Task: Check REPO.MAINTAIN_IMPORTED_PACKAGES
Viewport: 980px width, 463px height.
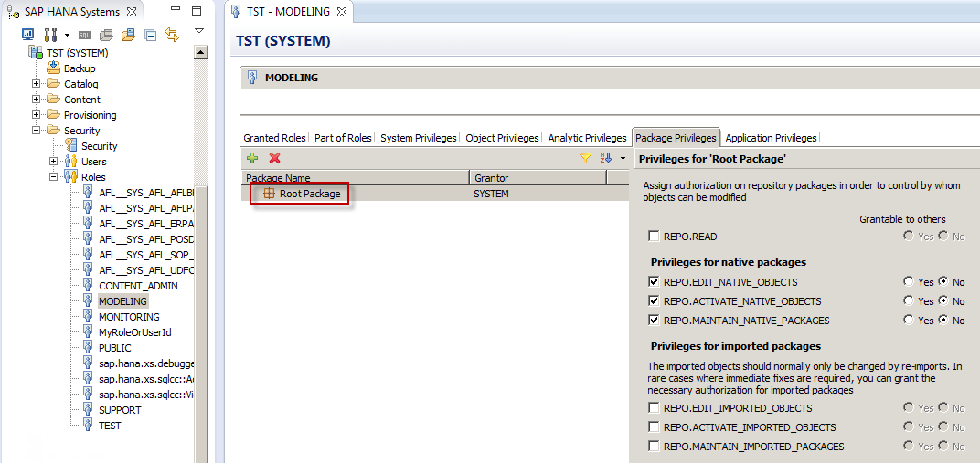Action: point(654,447)
